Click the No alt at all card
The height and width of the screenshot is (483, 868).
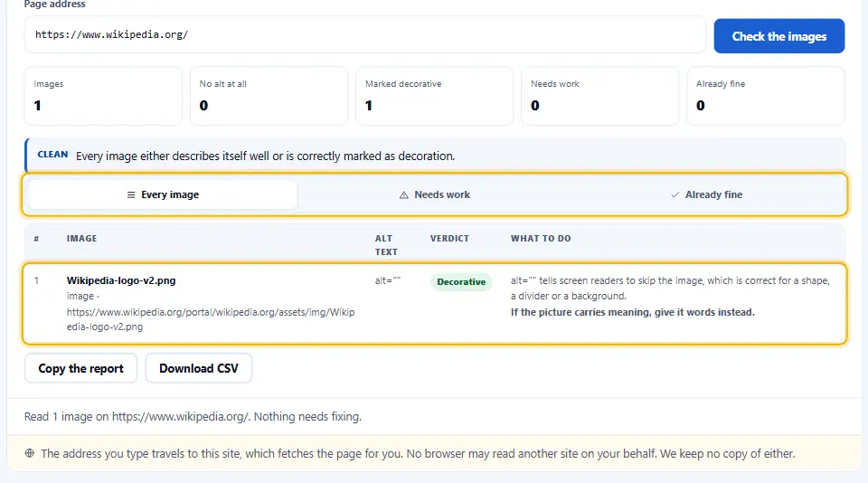(269, 96)
